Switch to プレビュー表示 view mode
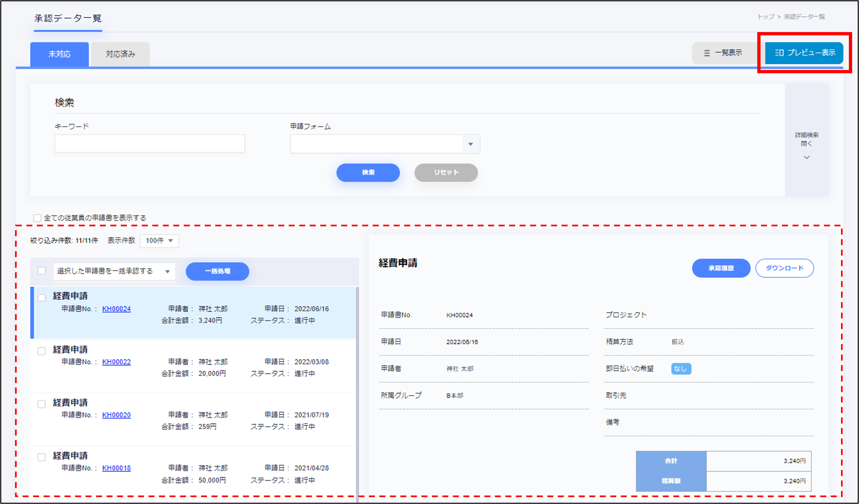 [x=804, y=53]
